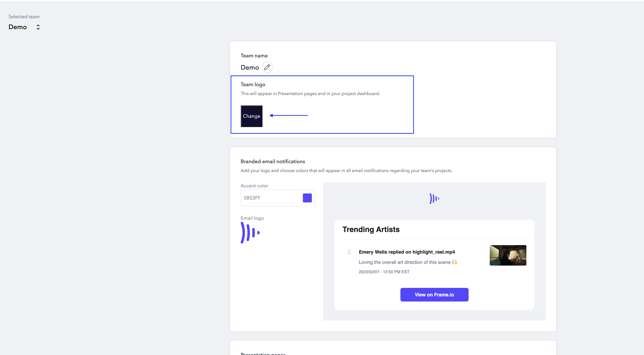Click the avatar icon beside Emery Wells
This screenshot has height=355, width=644.
point(349,252)
